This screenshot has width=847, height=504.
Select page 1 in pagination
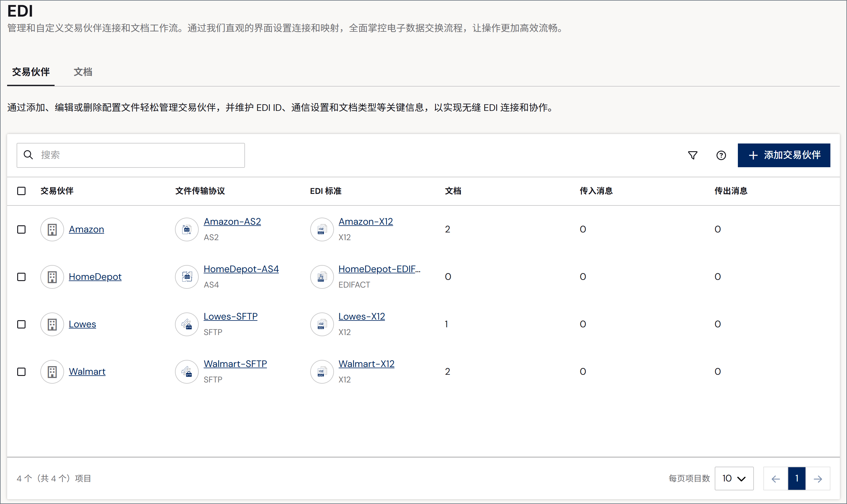pos(797,479)
